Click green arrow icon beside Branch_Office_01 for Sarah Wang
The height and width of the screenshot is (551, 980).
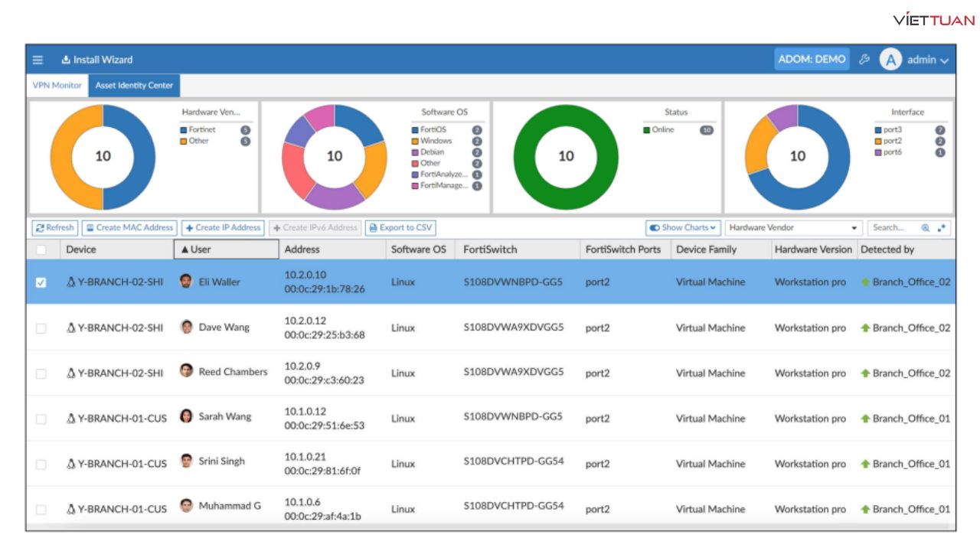[865, 419]
